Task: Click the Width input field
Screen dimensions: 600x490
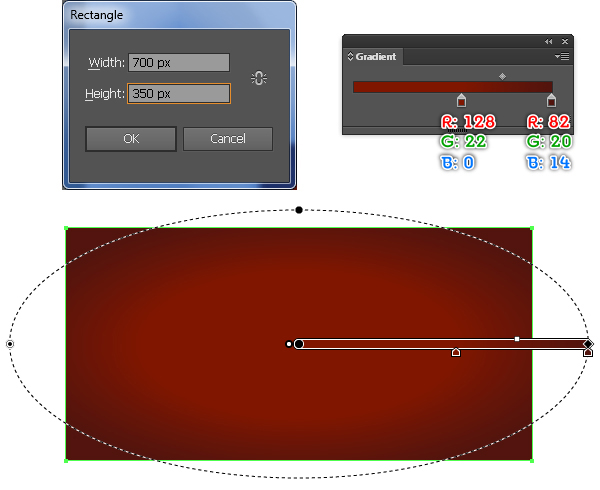Action: 179,62
